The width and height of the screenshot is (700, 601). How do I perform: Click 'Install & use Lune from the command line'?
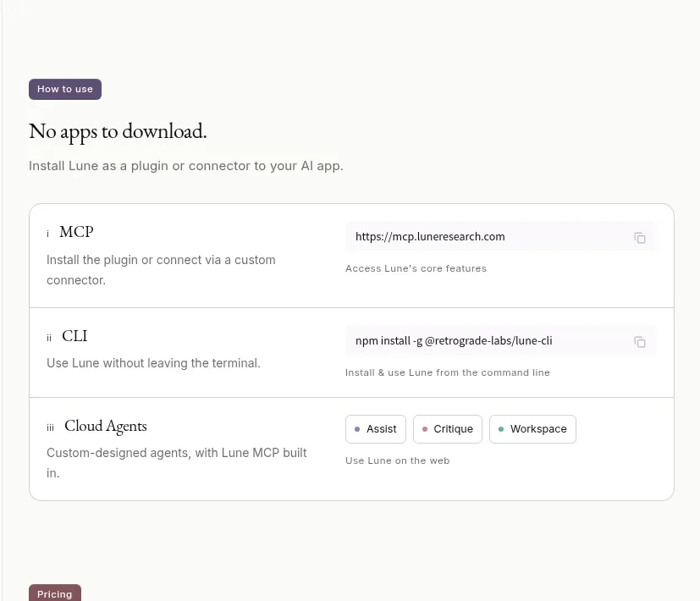point(448,372)
